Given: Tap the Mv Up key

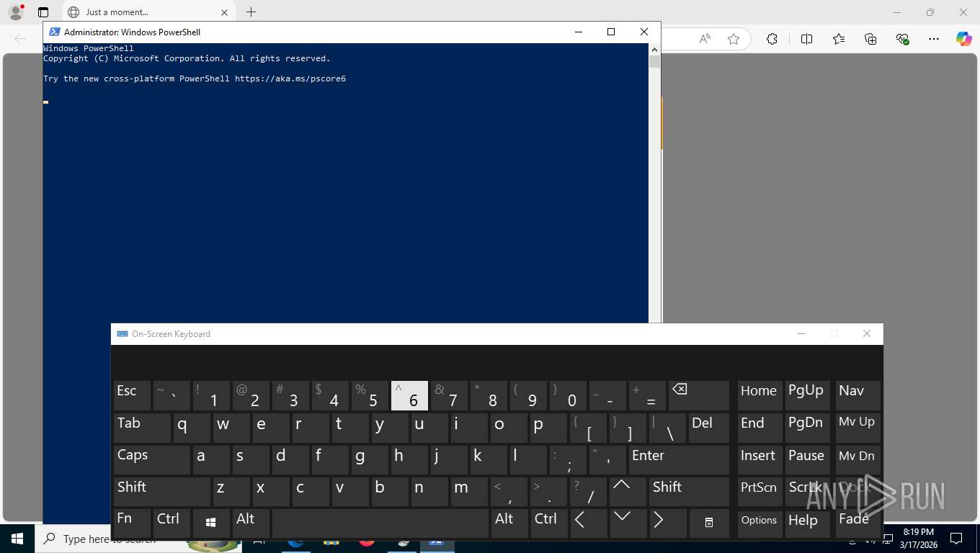Looking at the screenshot, I should pyautogui.click(x=858, y=428).
